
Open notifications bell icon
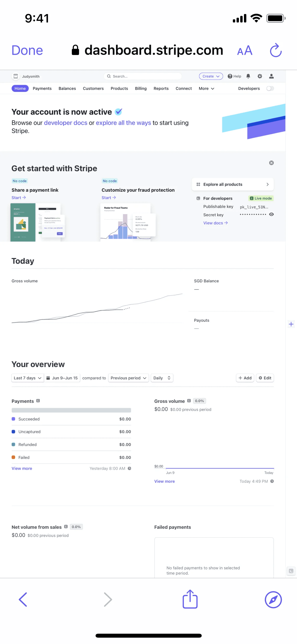point(248,76)
